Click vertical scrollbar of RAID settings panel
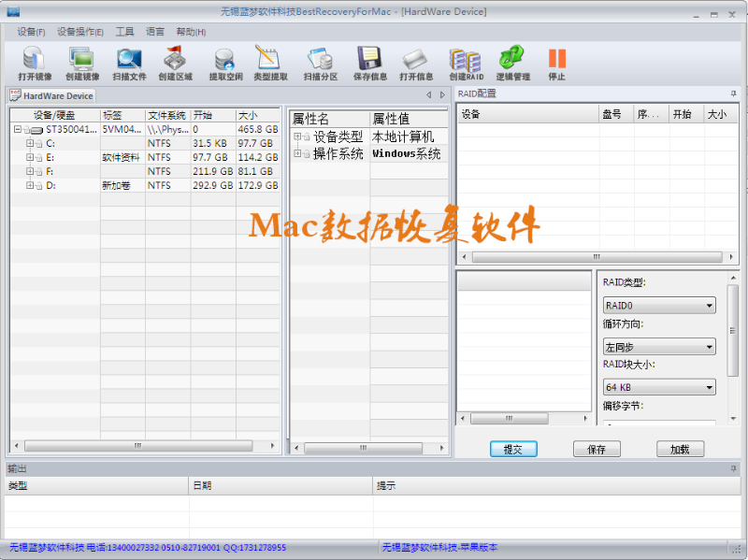This screenshot has width=748, height=560. coord(732,331)
